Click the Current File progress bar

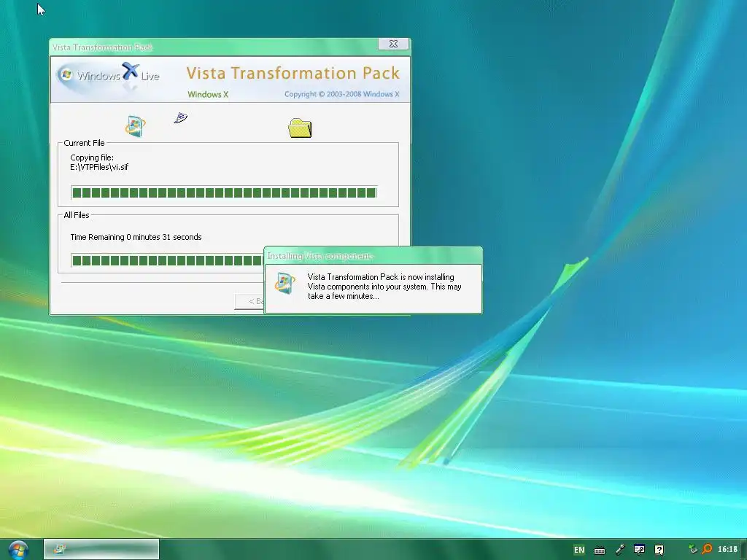coord(224,192)
